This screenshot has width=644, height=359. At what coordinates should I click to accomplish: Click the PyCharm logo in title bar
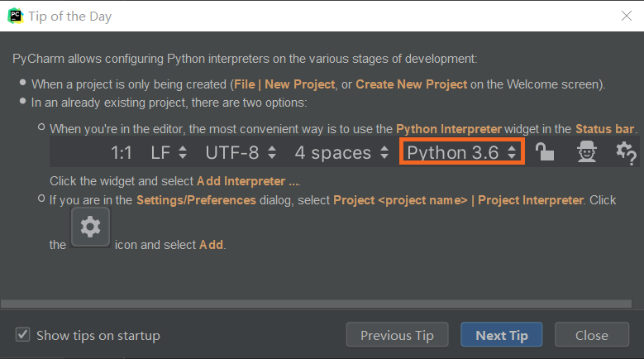coord(15,16)
